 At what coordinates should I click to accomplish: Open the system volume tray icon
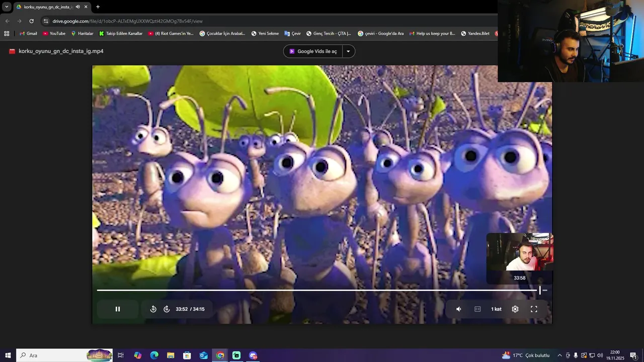600,355
